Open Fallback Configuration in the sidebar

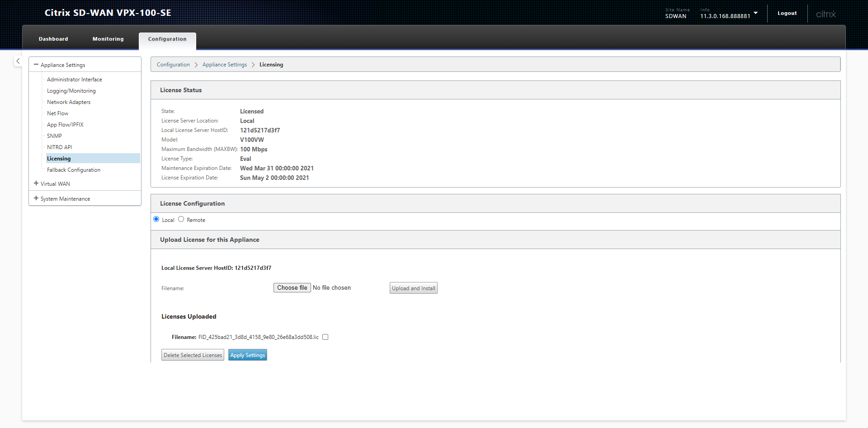[x=74, y=170]
